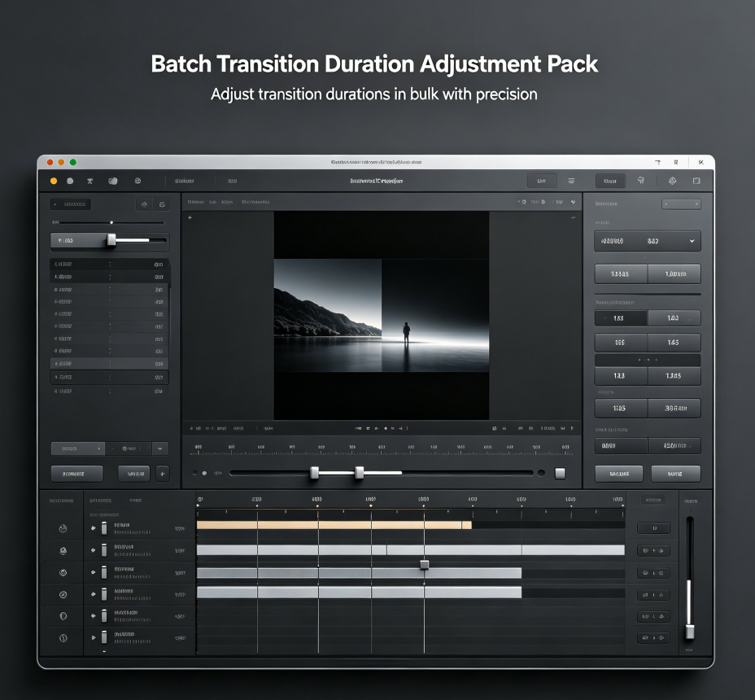Click the gray circle icon beside the yellow one
The image size is (755, 700).
click(x=70, y=182)
